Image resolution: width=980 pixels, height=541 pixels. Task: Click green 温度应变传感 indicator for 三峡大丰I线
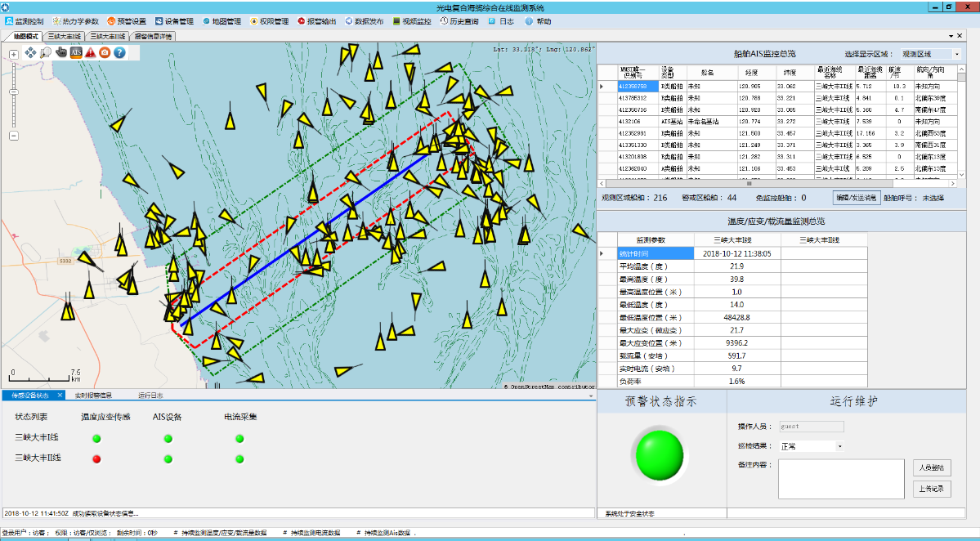click(97, 439)
